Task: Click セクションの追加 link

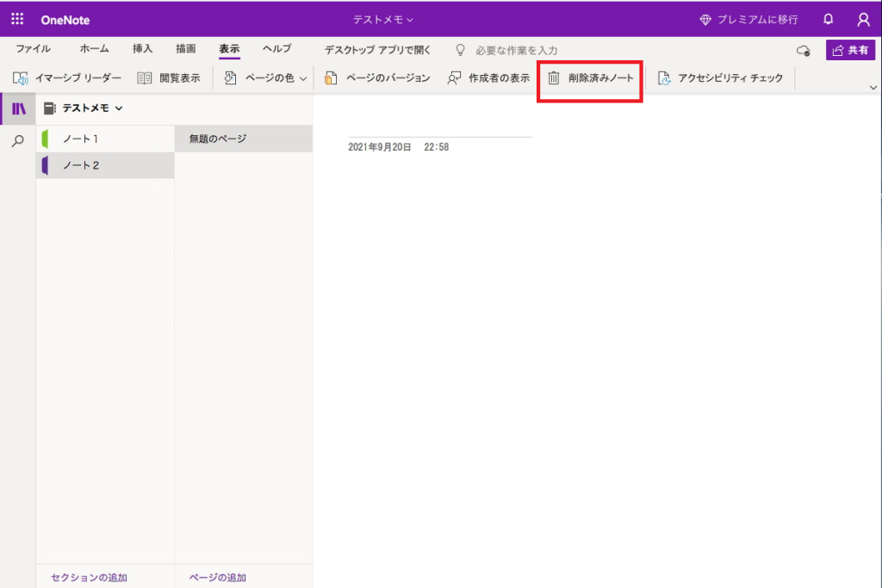Action: coord(89,578)
